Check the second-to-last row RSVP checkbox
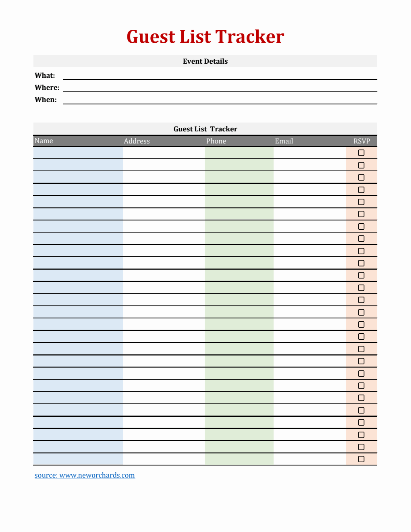This screenshot has height=532, width=411. (x=361, y=447)
